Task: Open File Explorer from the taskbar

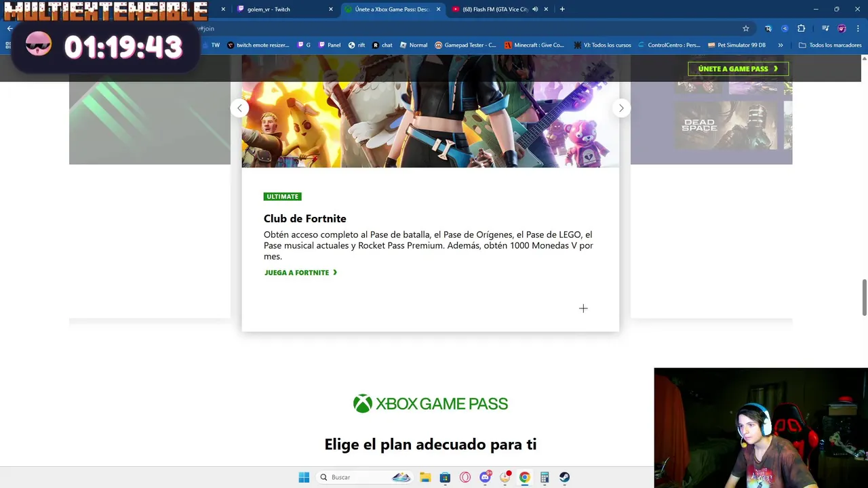Action: tap(425, 477)
